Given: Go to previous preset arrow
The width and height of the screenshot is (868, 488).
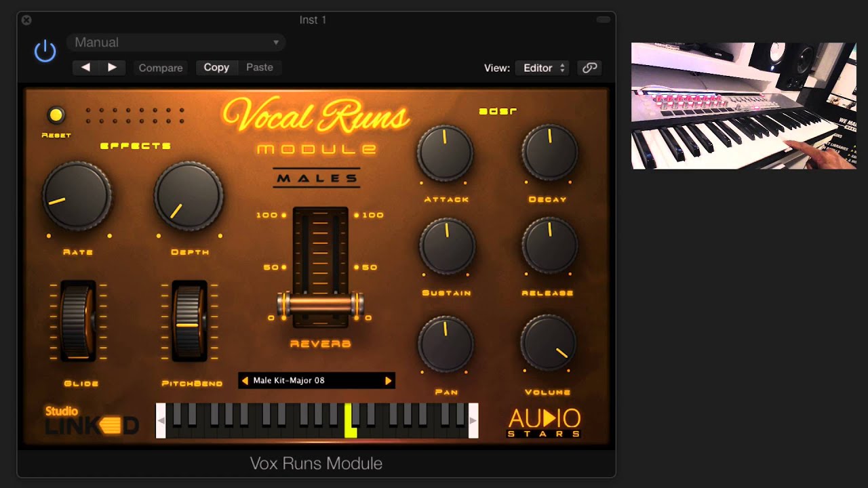Looking at the screenshot, I should coord(85,67).
